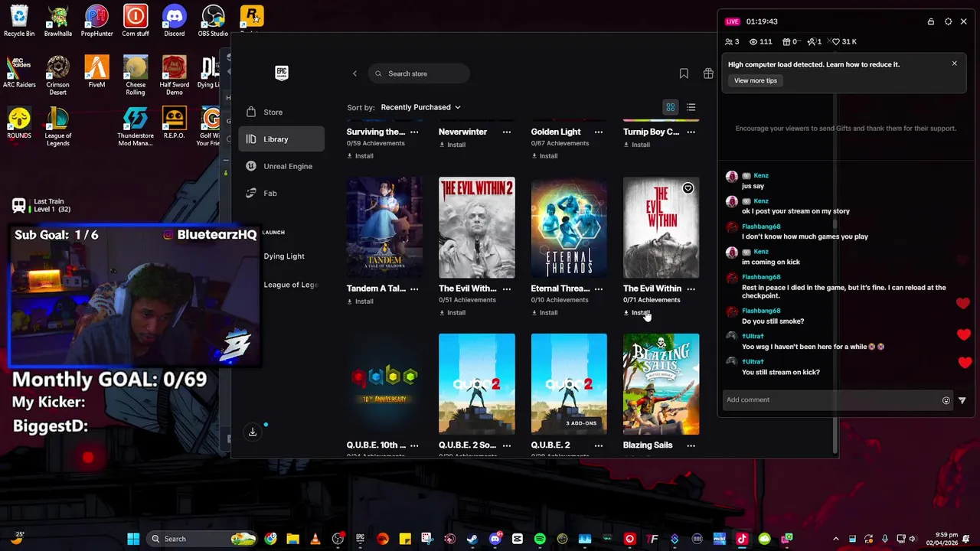Open Brawlhalla desktop shortcut
The width and height of the screenshot is (980, 551).
pos(57,21)
